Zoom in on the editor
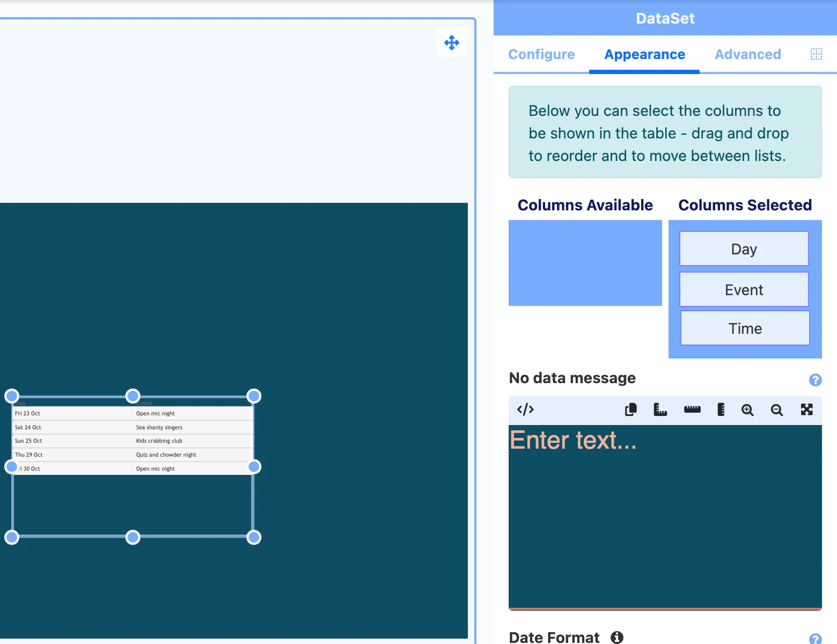Screen dimensions: 837x644 click(x=747, y=410)
